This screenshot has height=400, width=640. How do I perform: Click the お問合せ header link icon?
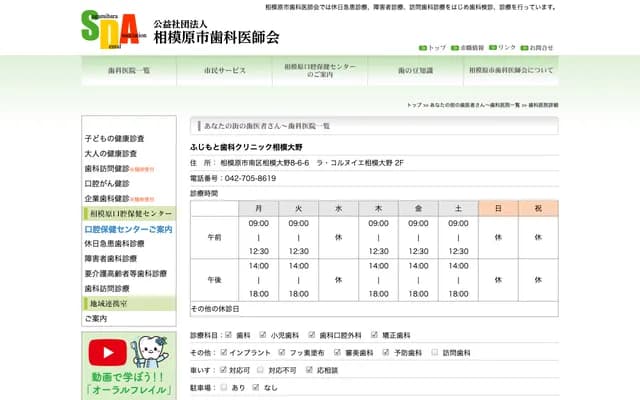pyautogui.click(x=524, y=47)
